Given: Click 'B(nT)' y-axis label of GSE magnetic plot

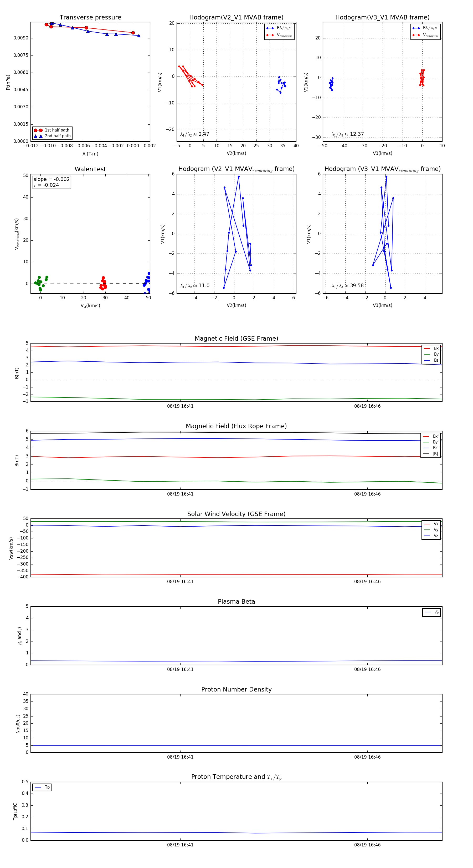Looking at the screenshot, I should pyautogui.click(x=17, y=373).
